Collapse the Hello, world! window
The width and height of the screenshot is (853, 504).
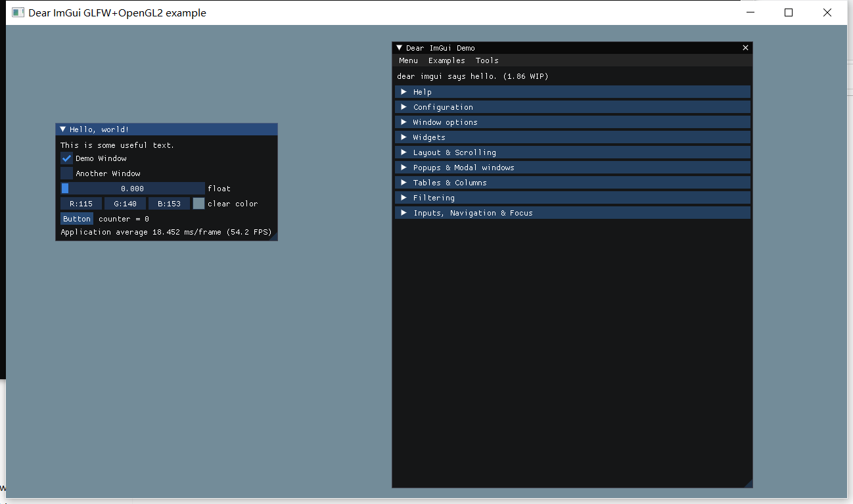tap(63, 129)
